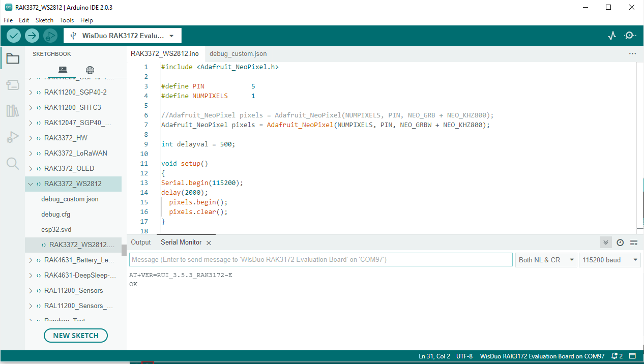The width and height of the screenshot is (644, 364).
Task: Click the NEW SKETCH button
Action: (x=76, y=336)
